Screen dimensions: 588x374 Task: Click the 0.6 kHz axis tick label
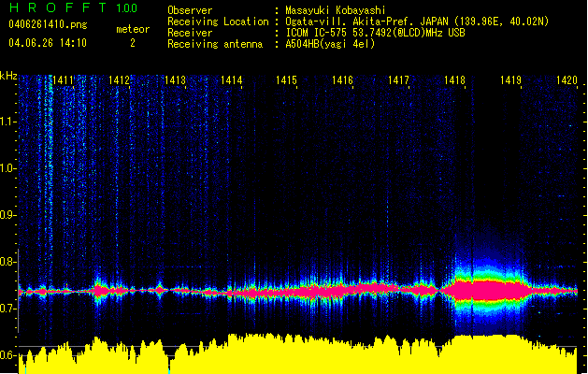[x=7, y=355]
